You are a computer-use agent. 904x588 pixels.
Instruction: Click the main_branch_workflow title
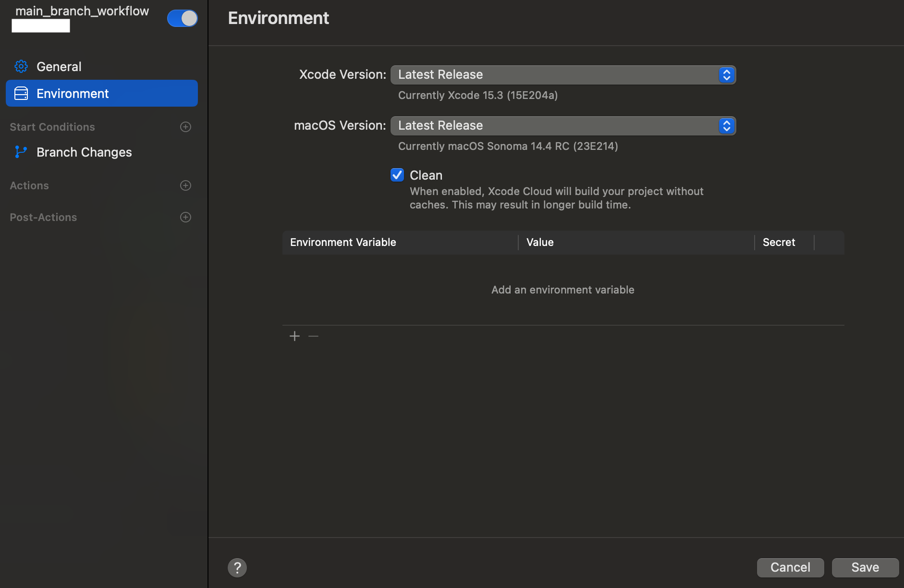pyautogui.click(x=82, y=11)
